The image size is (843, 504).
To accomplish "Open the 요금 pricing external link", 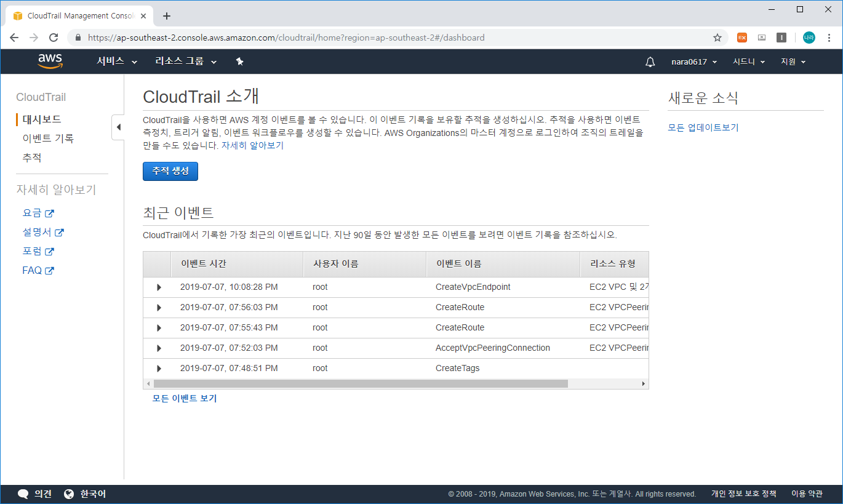I will pos(38,213).
